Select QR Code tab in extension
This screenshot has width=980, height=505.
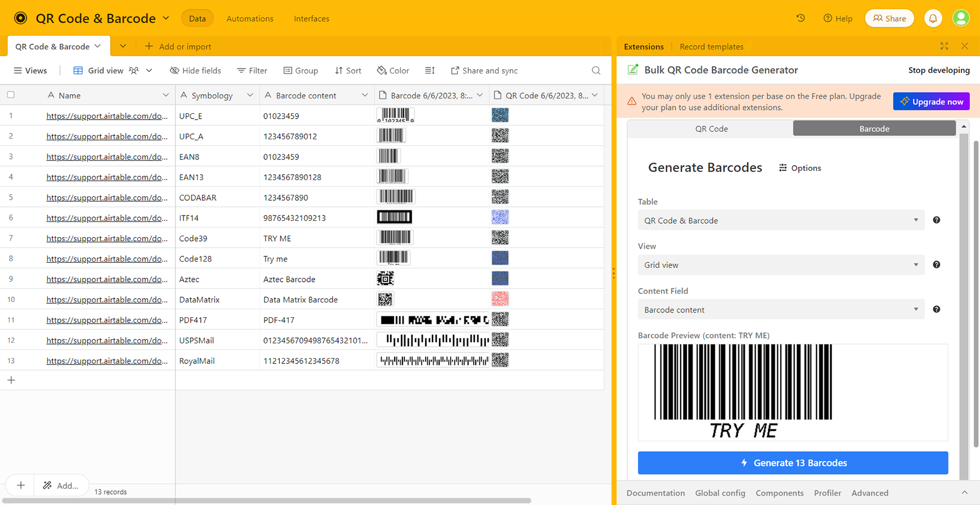[x=711, y=128]
